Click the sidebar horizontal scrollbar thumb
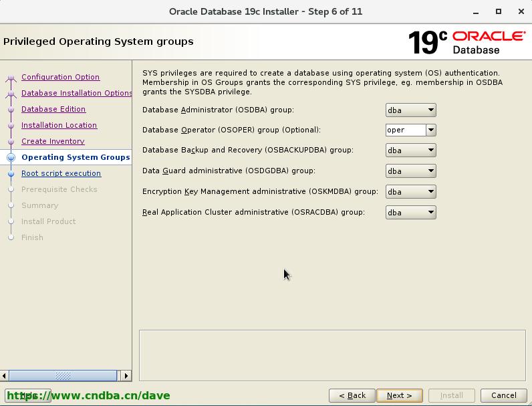This screenshot has width=532, height=406. pos(63,376)
